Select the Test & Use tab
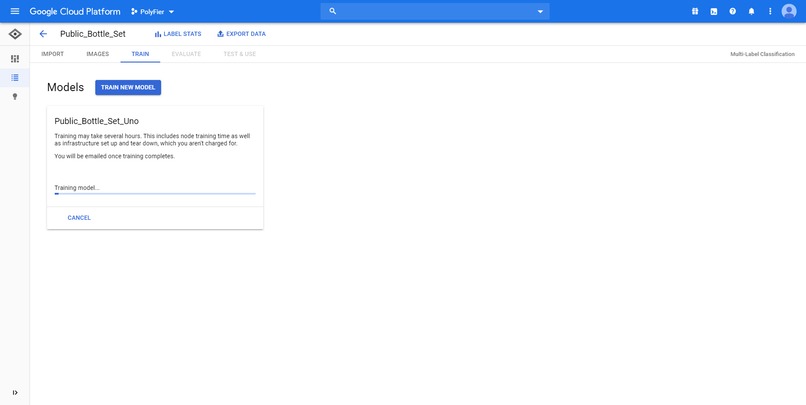The width and height of the screenshot is (806, 405). 240,54
